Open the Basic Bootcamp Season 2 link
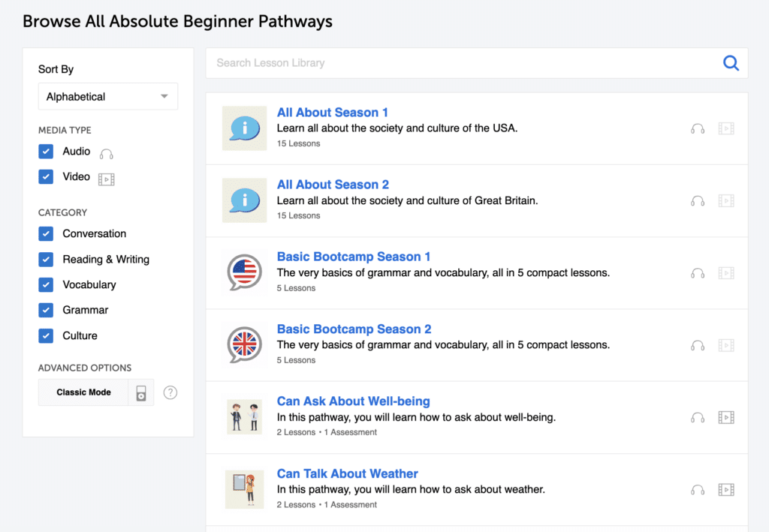Image resolution: width=769 pixels, height=532 pixels. (x=354, y=329)
